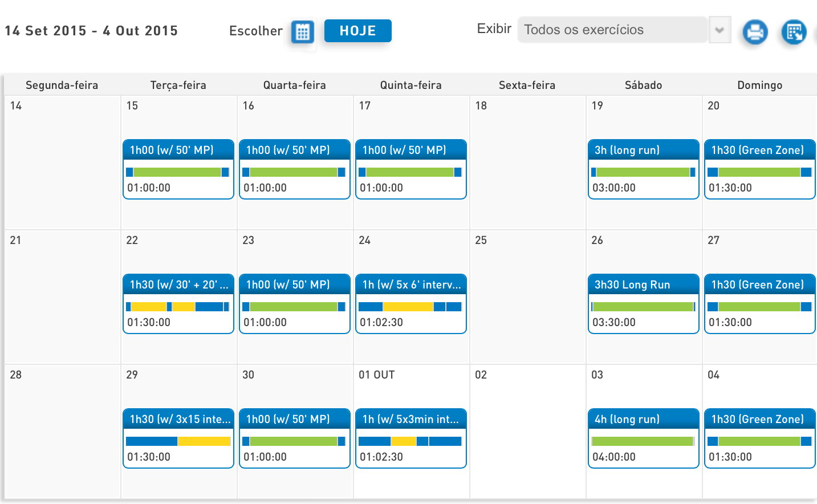The width and height of the screenshot is (817, 504).
Task: Select the empty Segunda-feira 21 day cell
Action: point(62,296)
